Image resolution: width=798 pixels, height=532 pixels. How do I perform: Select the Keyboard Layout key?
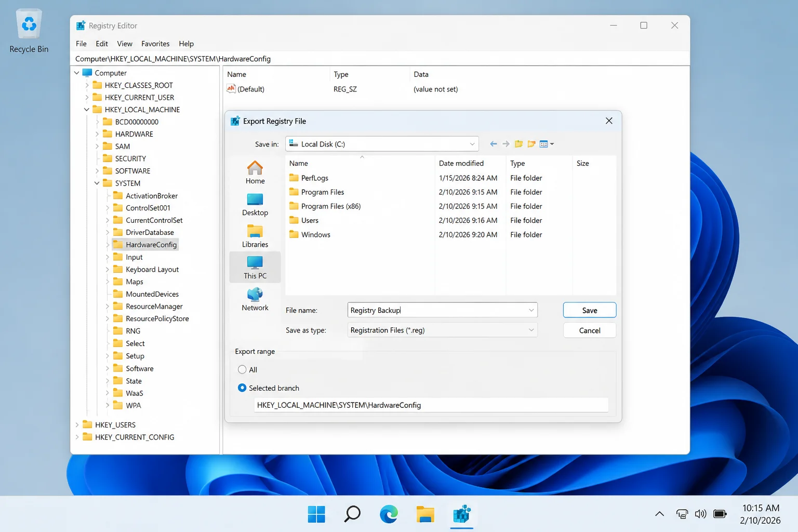coord(152,270)
